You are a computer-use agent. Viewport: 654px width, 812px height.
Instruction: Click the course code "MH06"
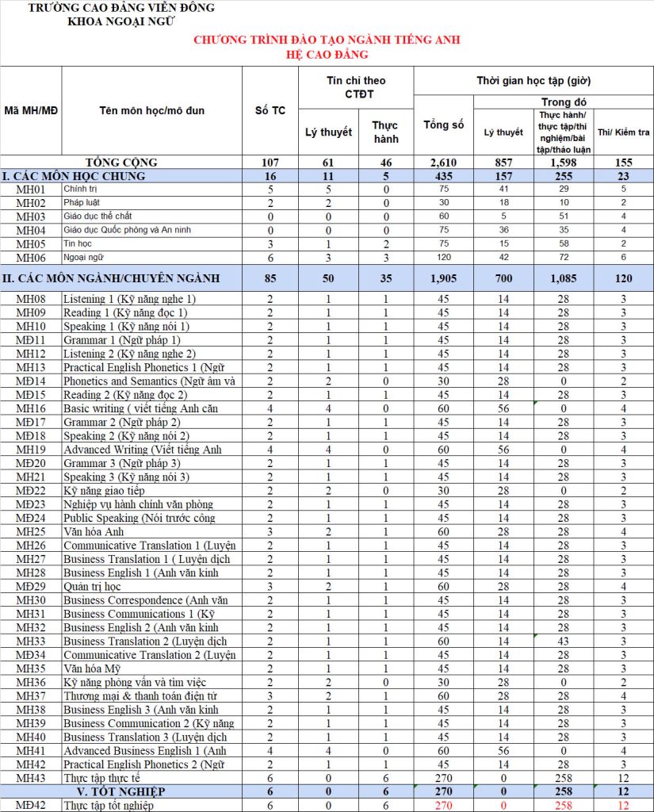pos(31,258)
